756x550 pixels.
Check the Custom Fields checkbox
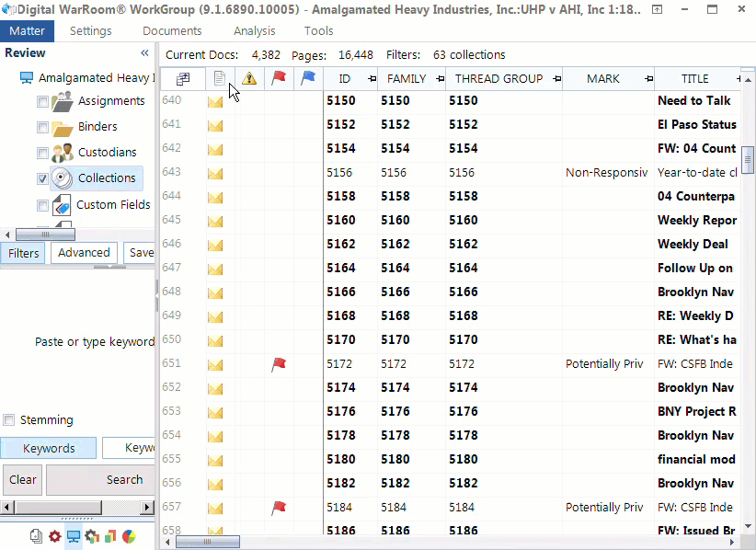click(x=42, y=206)
